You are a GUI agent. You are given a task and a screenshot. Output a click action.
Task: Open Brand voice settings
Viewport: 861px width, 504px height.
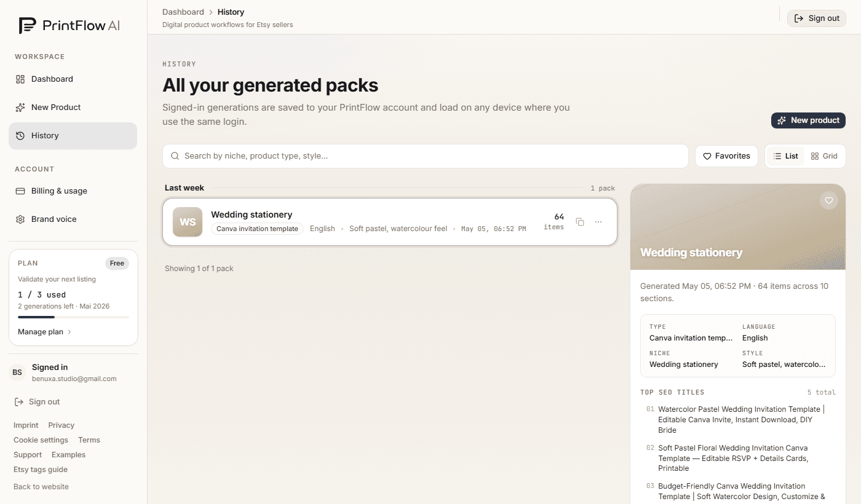[x=73, y=219]
